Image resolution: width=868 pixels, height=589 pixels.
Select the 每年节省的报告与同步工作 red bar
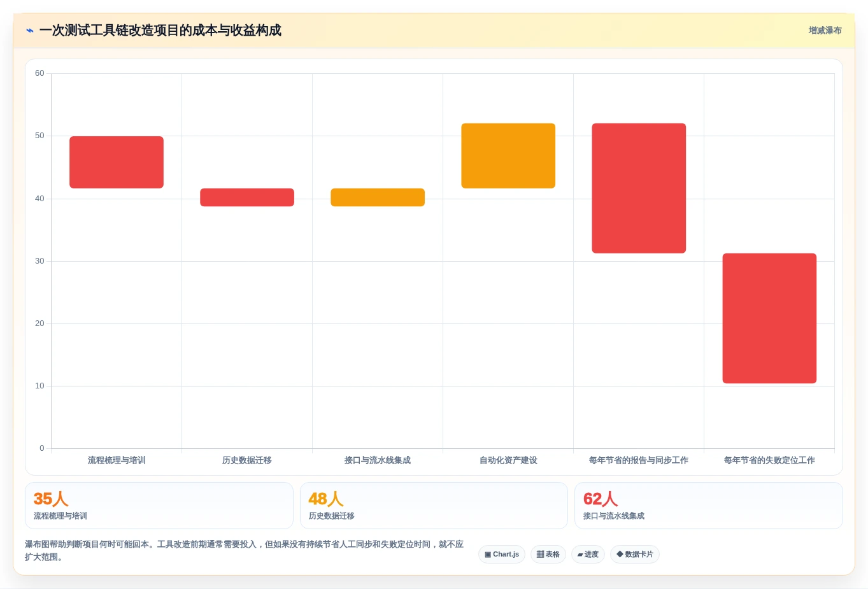point(639,188)
